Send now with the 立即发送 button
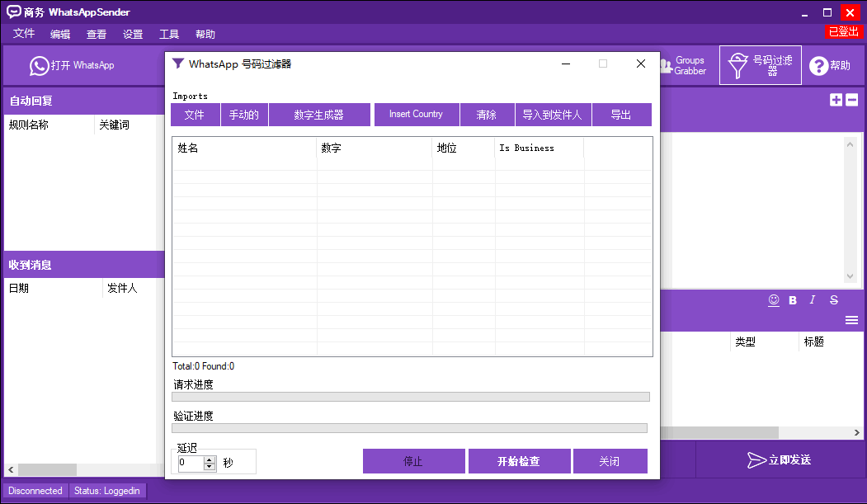 pyautogui.click(x=779, y=459)
